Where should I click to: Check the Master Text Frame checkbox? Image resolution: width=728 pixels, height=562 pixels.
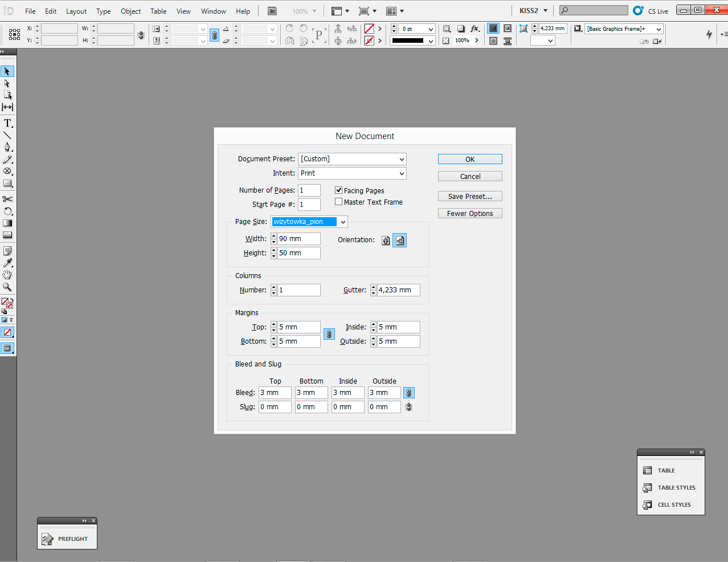click(339, 202)
